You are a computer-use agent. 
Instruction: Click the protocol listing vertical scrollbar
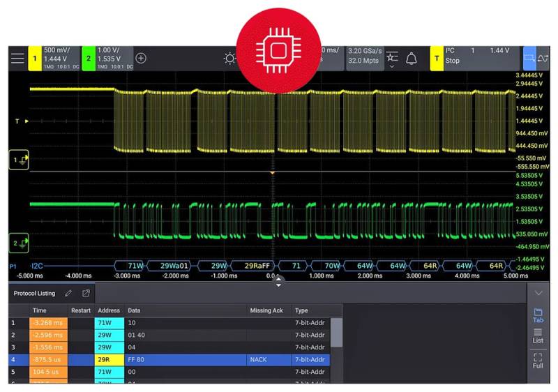(x=336, y=332)
